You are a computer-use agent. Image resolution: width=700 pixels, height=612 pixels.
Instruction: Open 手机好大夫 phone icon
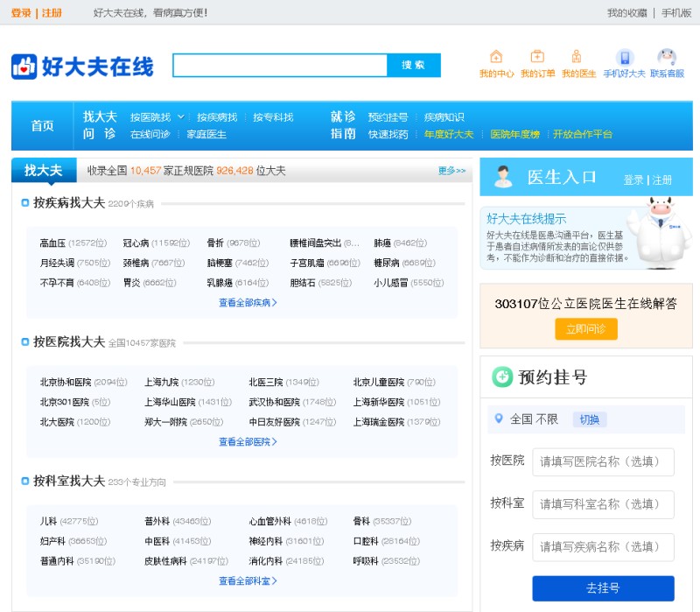click(x=625, y=58)
